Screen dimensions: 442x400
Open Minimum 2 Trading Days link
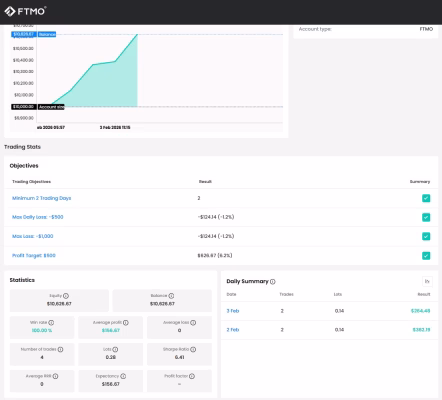tap(42, 198)
